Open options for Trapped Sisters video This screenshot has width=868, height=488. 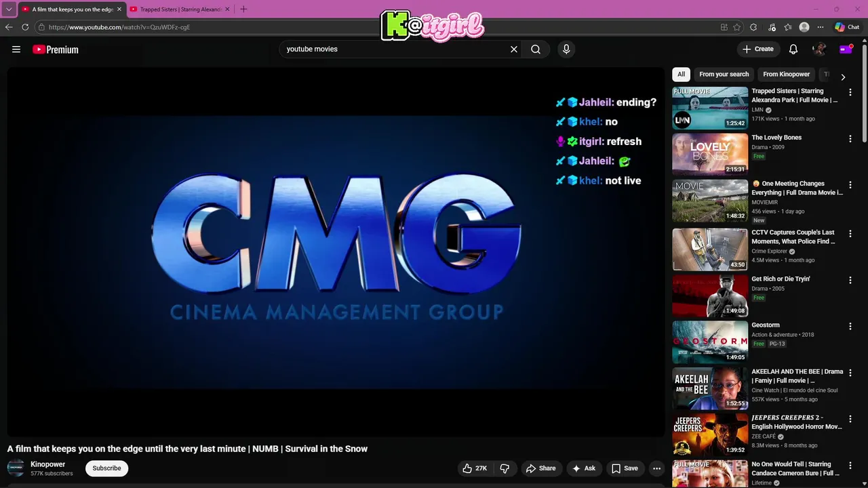click(850, 91)
